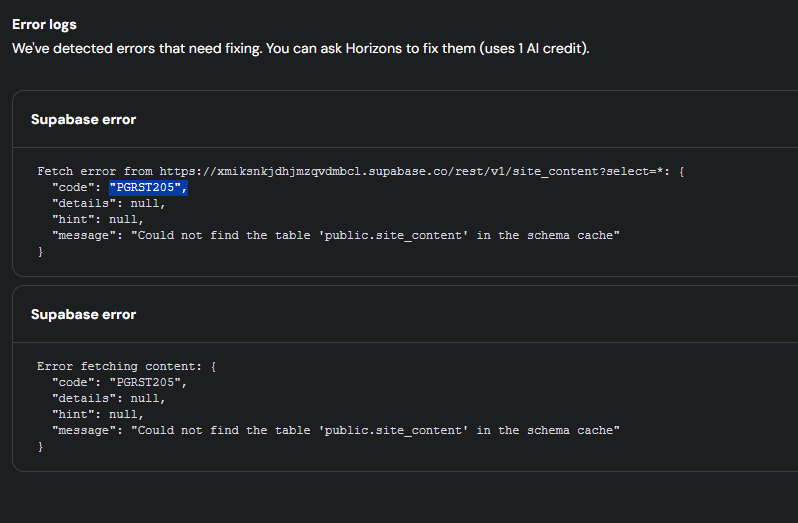
Task: Select the second Supabase error card header
Action: (x=83, y=314)
